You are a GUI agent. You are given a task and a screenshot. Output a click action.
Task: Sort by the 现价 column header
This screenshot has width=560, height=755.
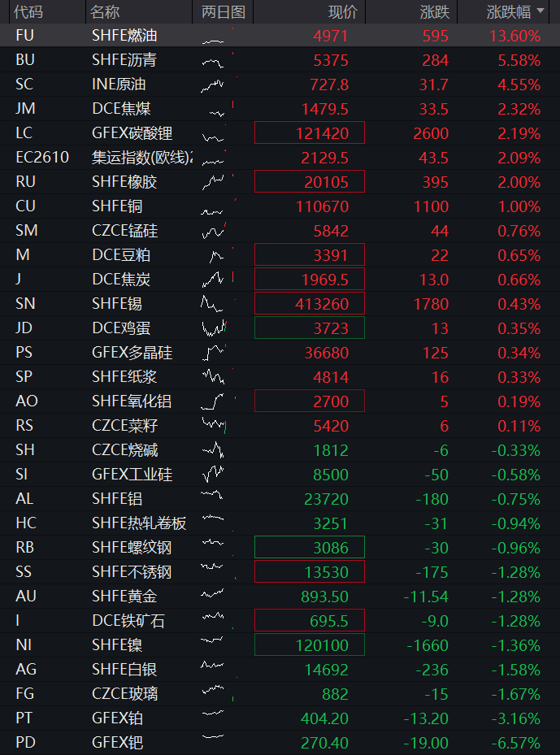pos(343,11)
